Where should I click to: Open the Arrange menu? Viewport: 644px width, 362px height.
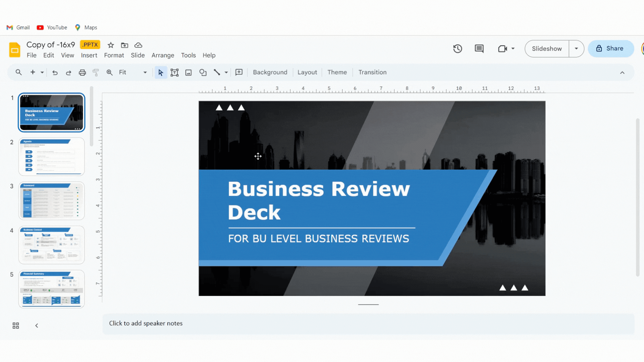163,55
